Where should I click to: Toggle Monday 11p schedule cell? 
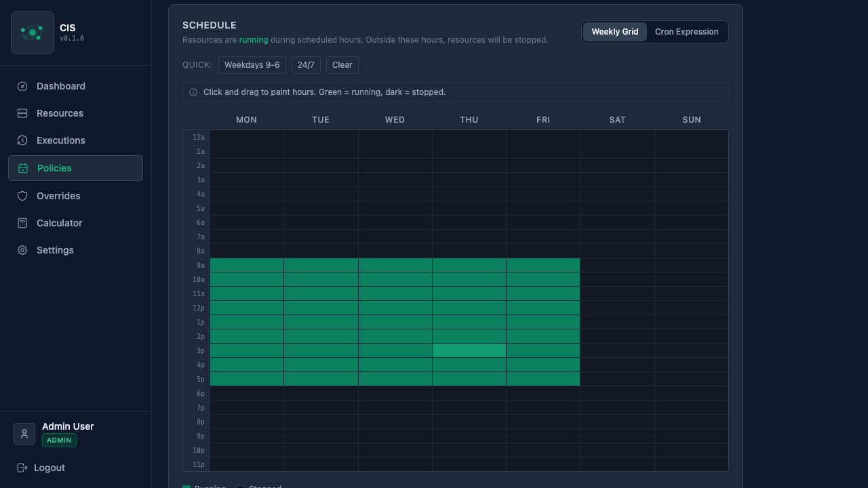[x=247, y=464]
